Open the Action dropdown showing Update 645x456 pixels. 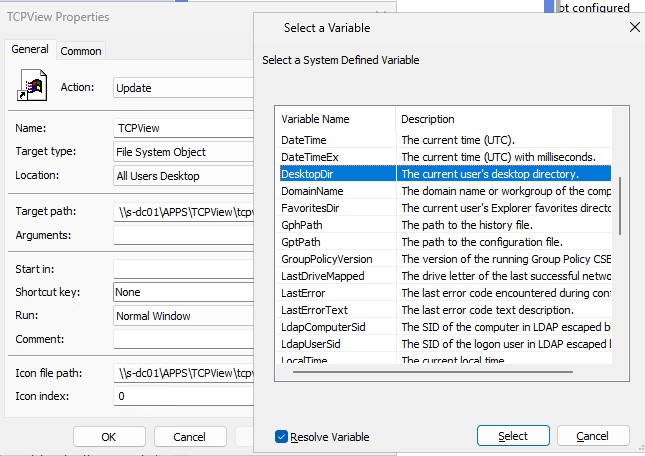click(183, 88)
